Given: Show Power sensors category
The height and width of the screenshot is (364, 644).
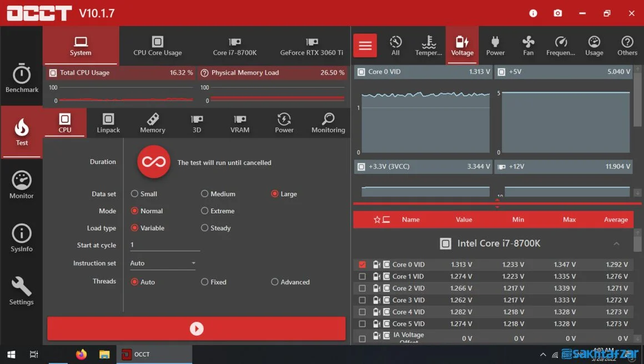Looking at the screenshot, I should point(495,45).
